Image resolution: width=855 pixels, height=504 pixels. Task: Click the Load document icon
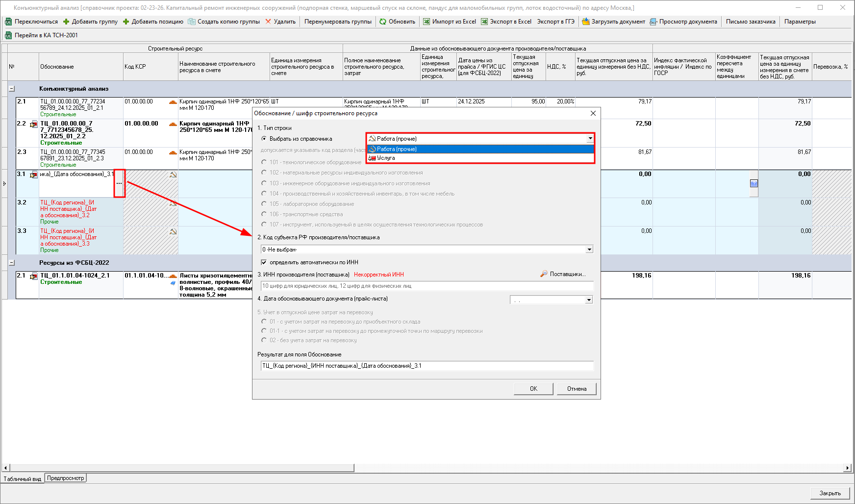click(x=585, y=22)
